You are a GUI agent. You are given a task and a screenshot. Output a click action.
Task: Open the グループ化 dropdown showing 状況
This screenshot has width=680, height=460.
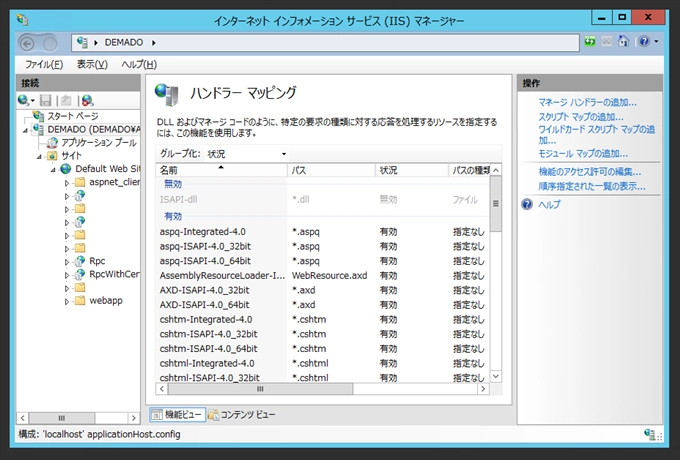246,154
